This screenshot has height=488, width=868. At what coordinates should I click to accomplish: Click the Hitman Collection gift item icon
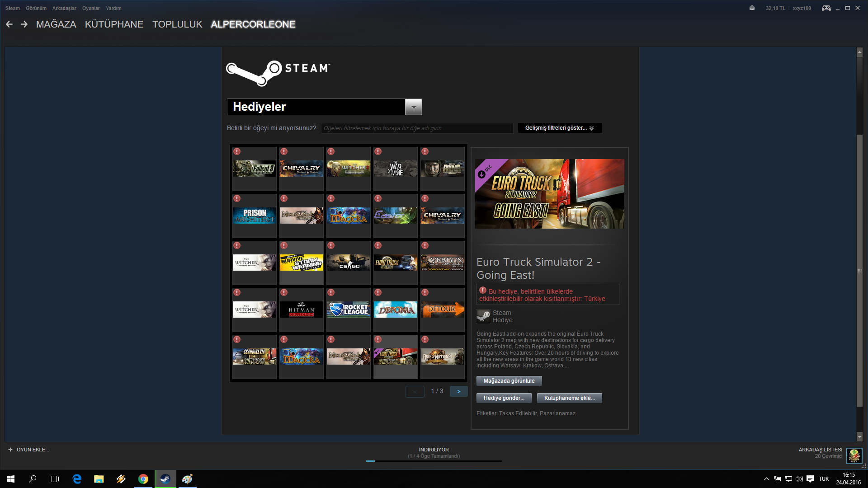tap(301, 309)
